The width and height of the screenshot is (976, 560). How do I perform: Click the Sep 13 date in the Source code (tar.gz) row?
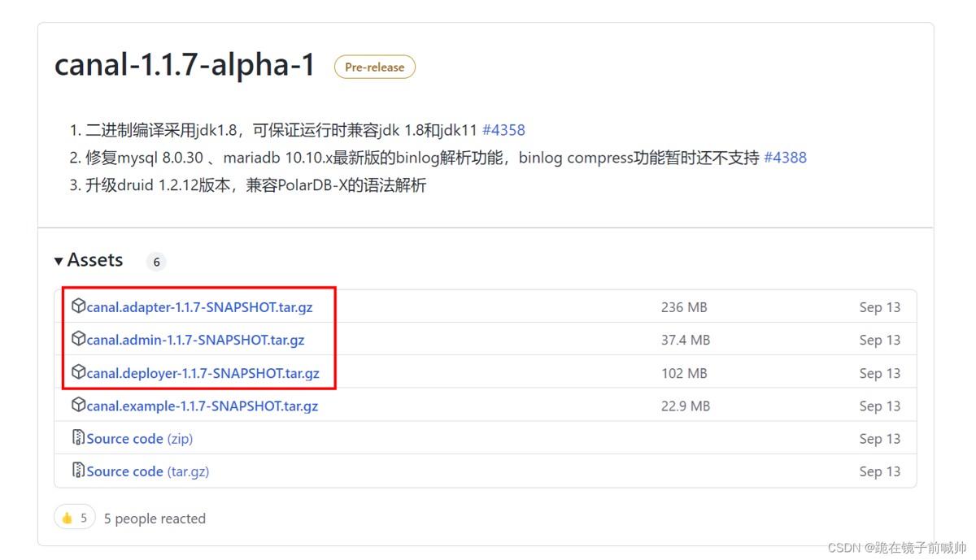(x=880, y=471)
